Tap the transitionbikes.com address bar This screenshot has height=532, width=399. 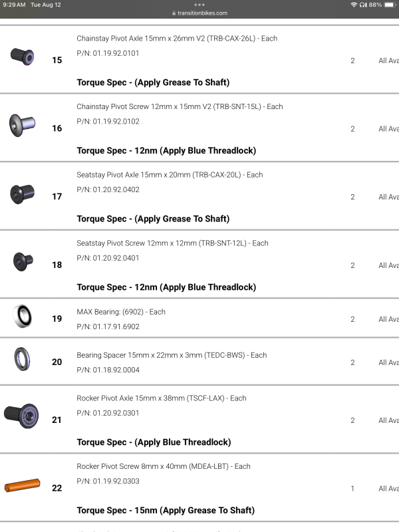point(199,13)
